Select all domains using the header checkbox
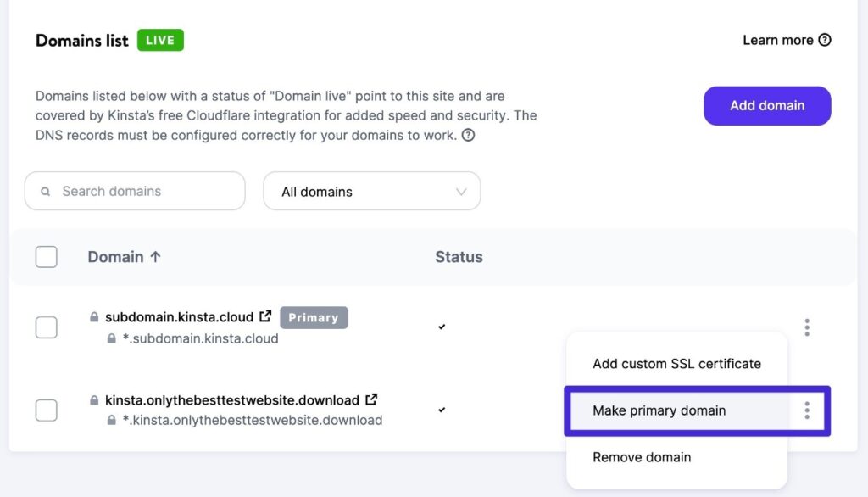The image size is (868, 497). [46, 256]
